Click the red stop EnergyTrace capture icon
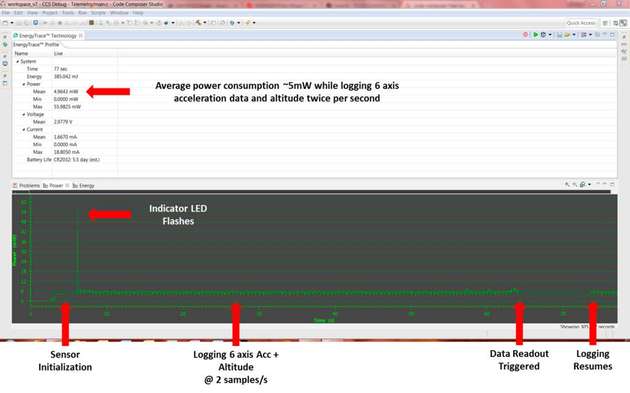Image resolution: width=630 pixels, height=393 pixels. click(526, 35)
